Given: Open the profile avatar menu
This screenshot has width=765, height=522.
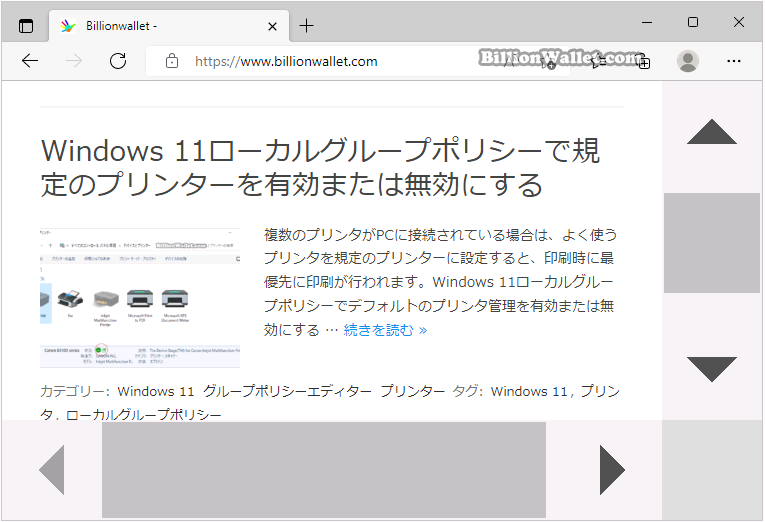Looking at the screenshot, I should (x=687, y=61).
